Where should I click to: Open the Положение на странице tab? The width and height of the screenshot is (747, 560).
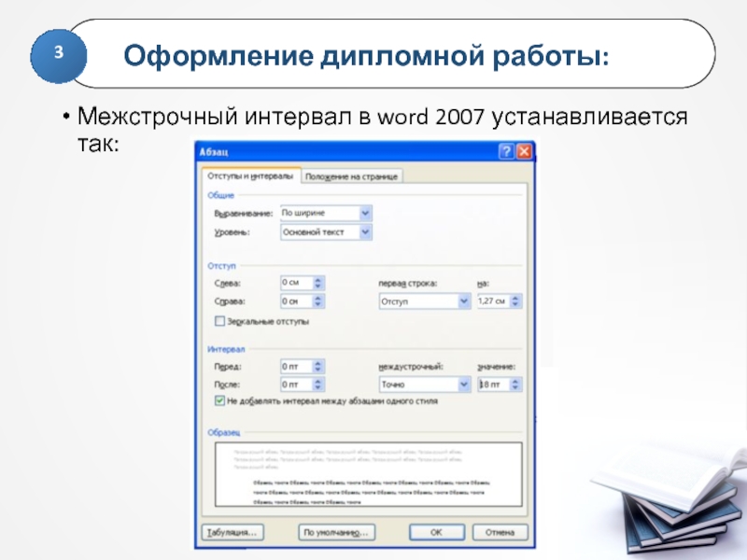(352, 176)
